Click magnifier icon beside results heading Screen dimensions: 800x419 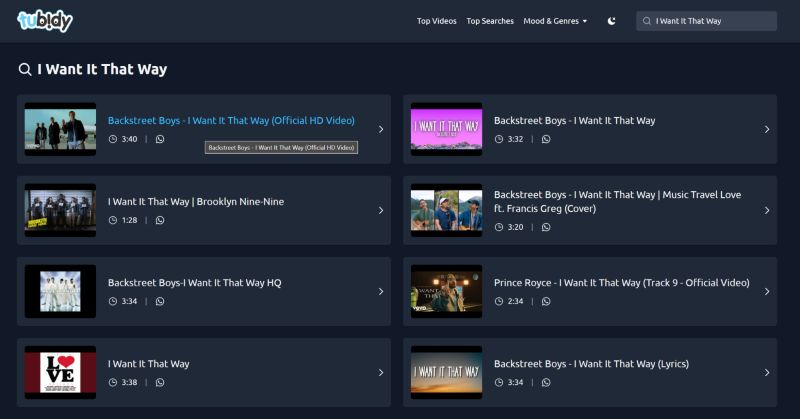24,69
